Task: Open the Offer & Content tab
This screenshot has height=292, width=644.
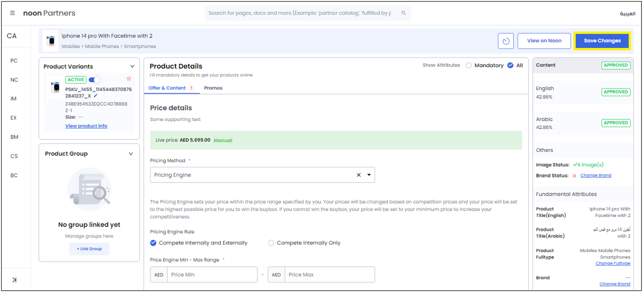Action: tap(167, 88)
